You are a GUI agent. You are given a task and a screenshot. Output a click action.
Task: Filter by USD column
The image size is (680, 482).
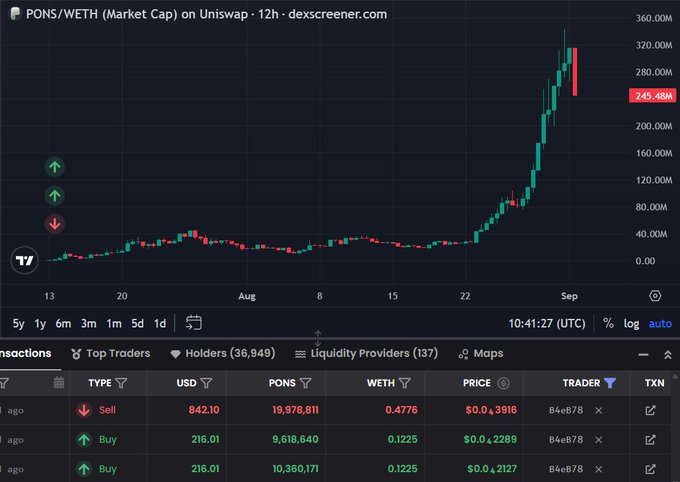pos(206,383)
